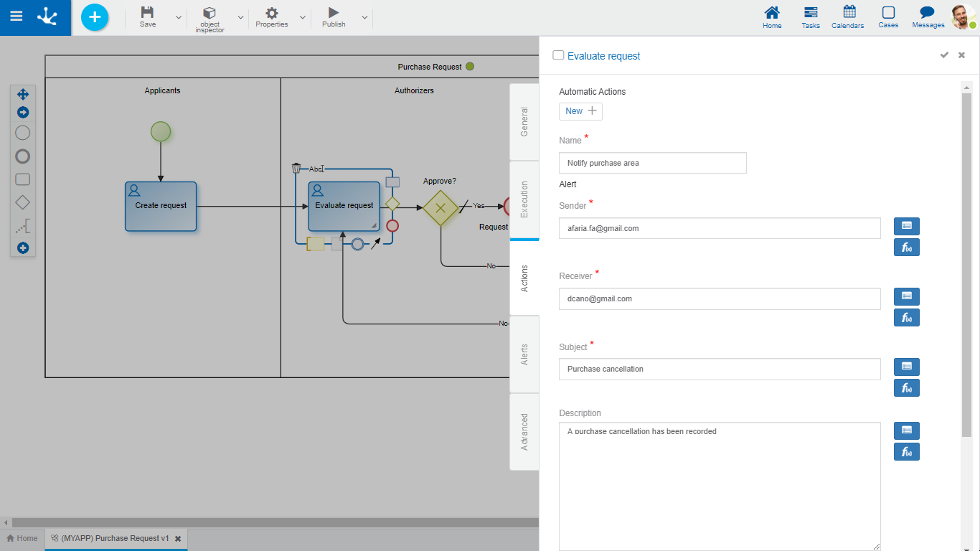Open the hamburger main menu

tap(16, 17)
